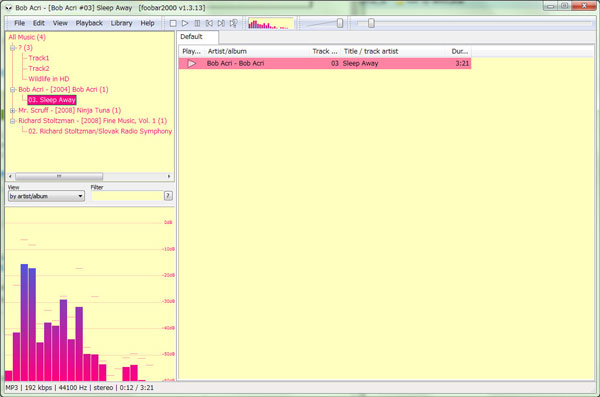Click the Sleep Away title cell
The height and width of the screenshot is (397, 600).
(x=360, y=64)
